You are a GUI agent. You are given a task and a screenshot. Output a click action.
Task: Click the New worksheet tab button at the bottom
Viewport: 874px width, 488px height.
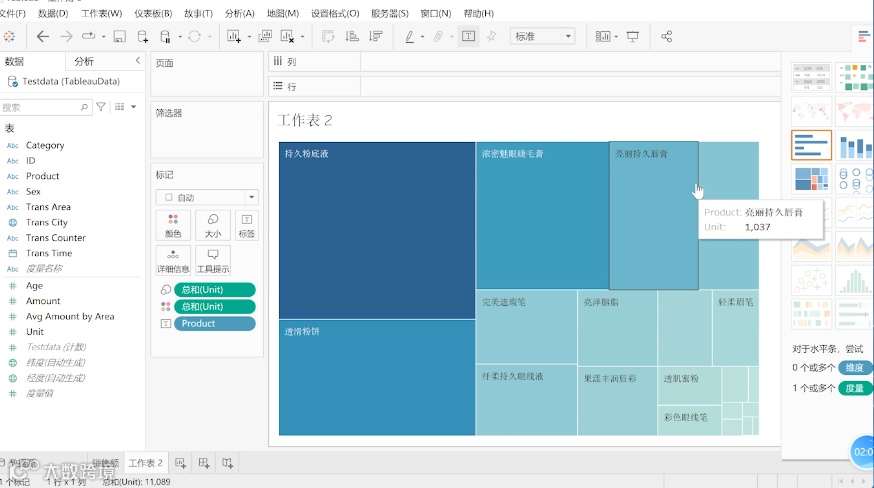click(x=180, y=463)
